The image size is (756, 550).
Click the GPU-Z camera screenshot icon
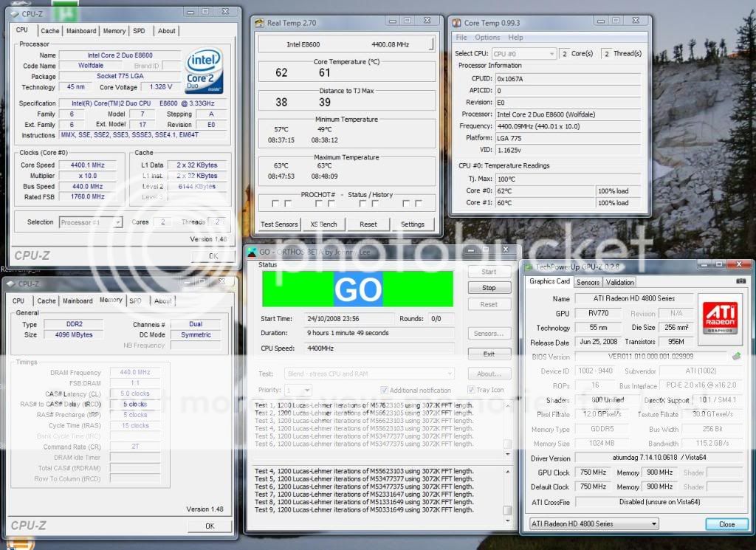740,282
